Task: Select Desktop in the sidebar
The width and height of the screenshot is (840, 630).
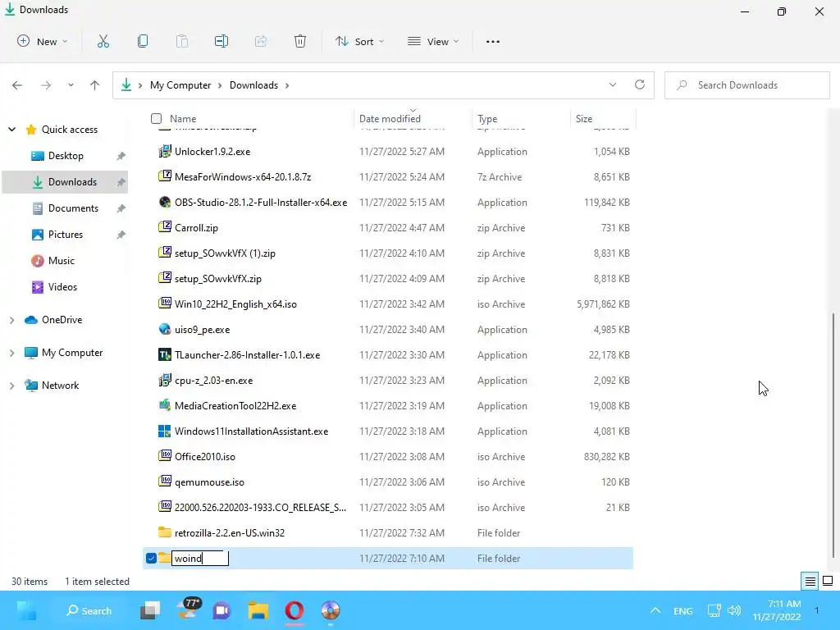Action: pyautogui.click(x=66, y=155)
